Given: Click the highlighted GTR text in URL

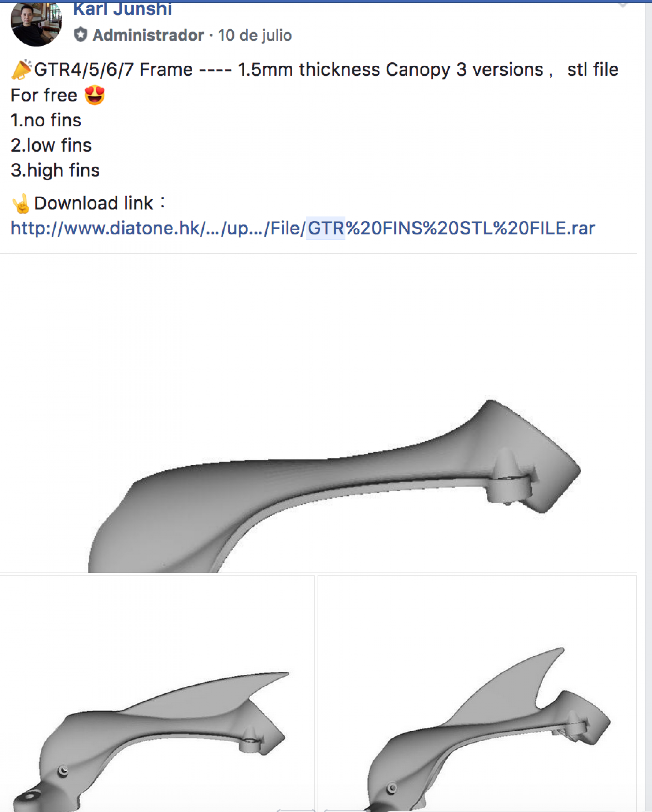Looking at the screenshot, I should 325,228.
